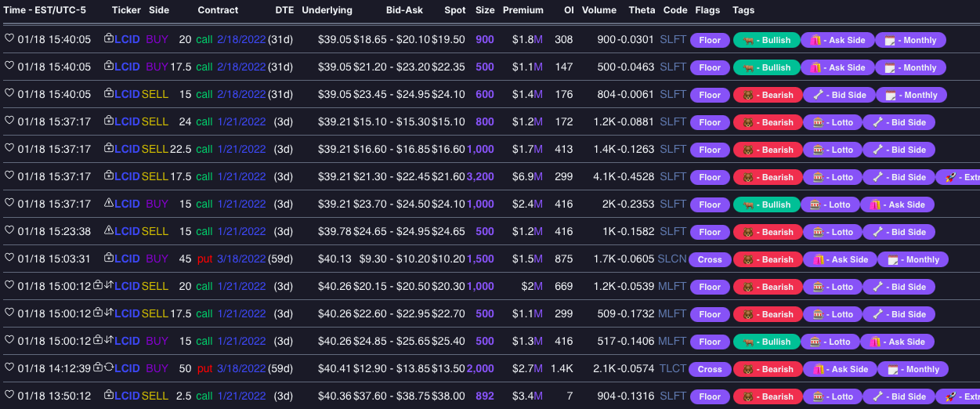Click refresh cycle icon in 14:12:39 row
The height and width of the screenshot is (409, 980).
click(x=109, y=367)
